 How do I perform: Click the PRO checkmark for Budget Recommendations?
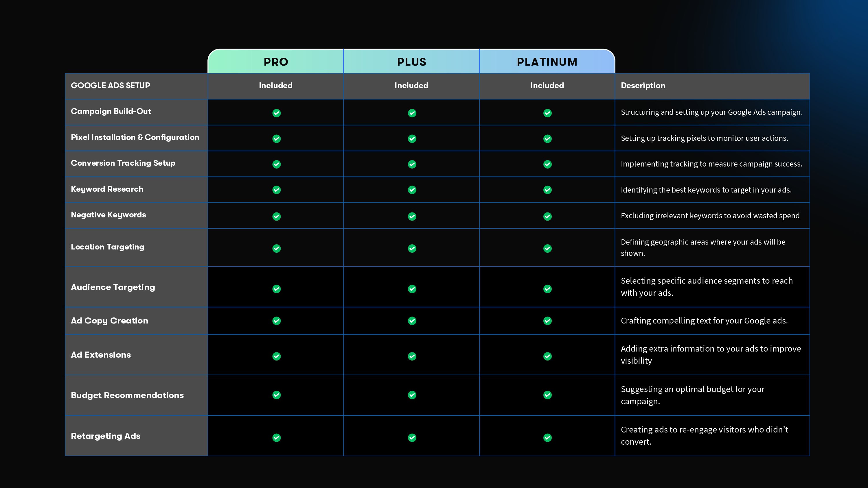click(276, 395)
